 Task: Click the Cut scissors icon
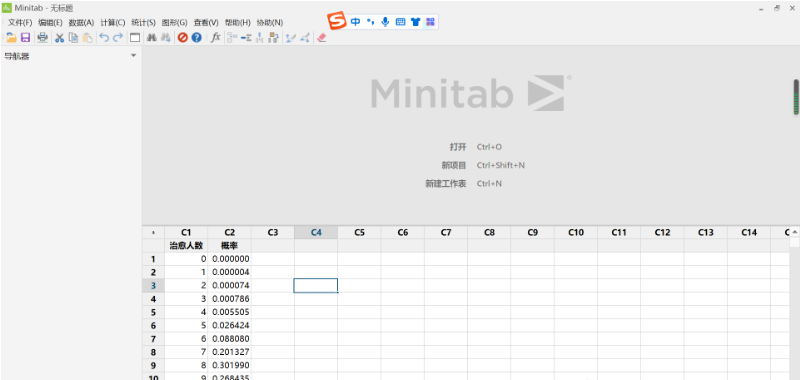59,37
